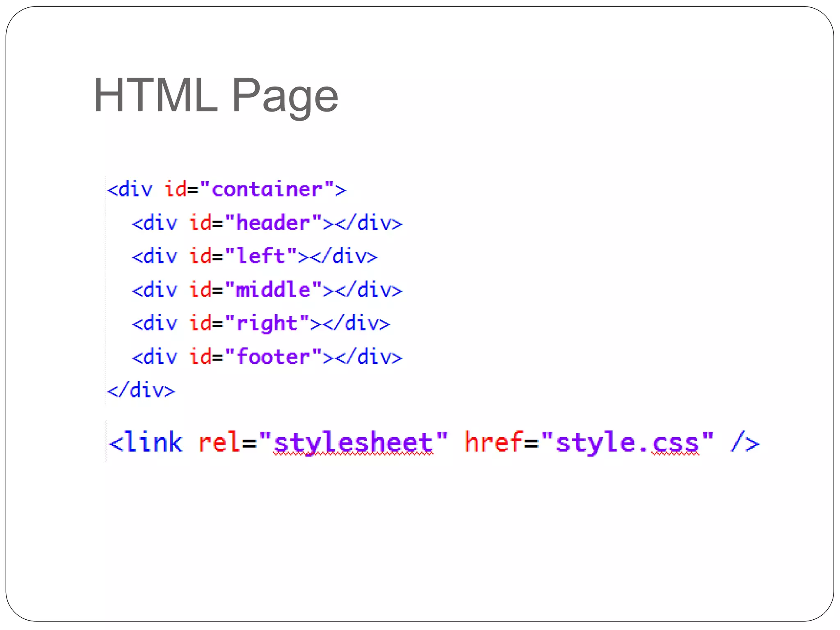Click the self-closing "/>" on link tag
The height and width of the screenshot is (630, 840).
745,443
